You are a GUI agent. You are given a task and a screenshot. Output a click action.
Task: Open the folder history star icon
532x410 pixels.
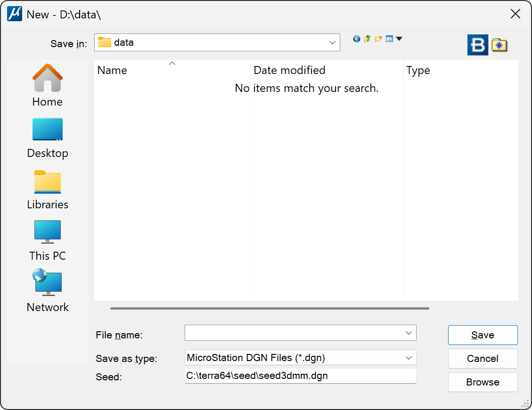pyautogui.click(x=499, y=45)
